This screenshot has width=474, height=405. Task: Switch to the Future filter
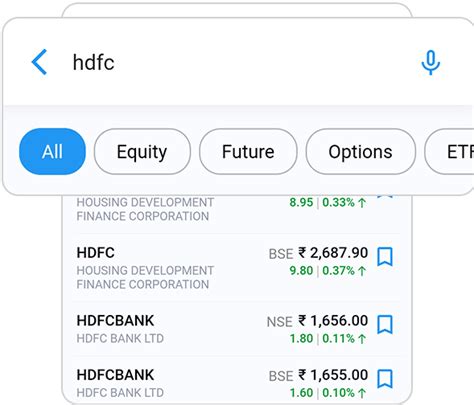248,152
